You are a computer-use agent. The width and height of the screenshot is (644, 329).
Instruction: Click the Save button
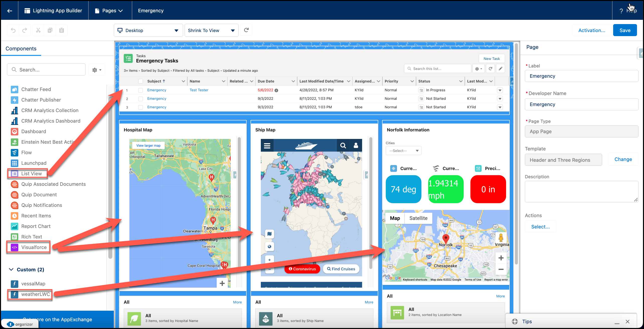click(x=625, y=30)
